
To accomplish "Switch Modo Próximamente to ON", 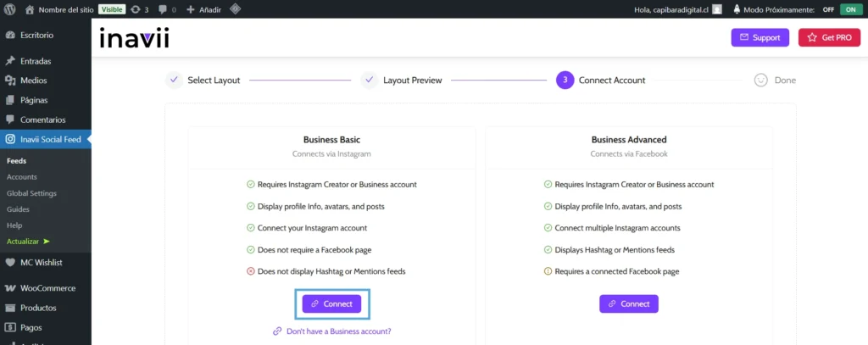I will (x=849, y=9).
